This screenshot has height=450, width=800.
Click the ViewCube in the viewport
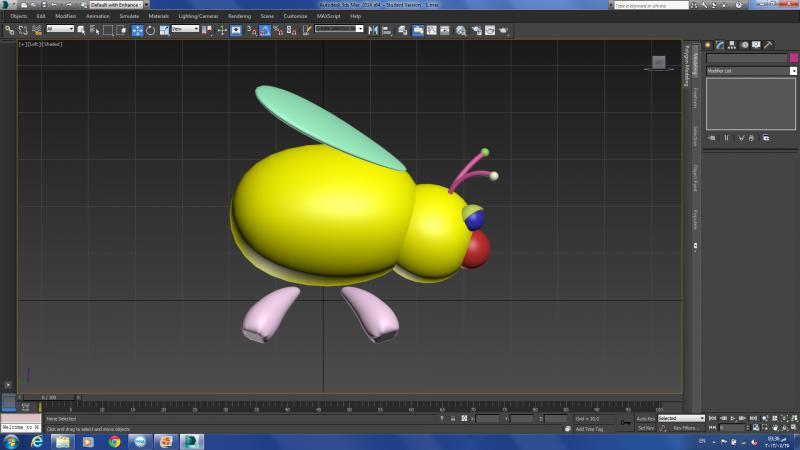[659, 62]
